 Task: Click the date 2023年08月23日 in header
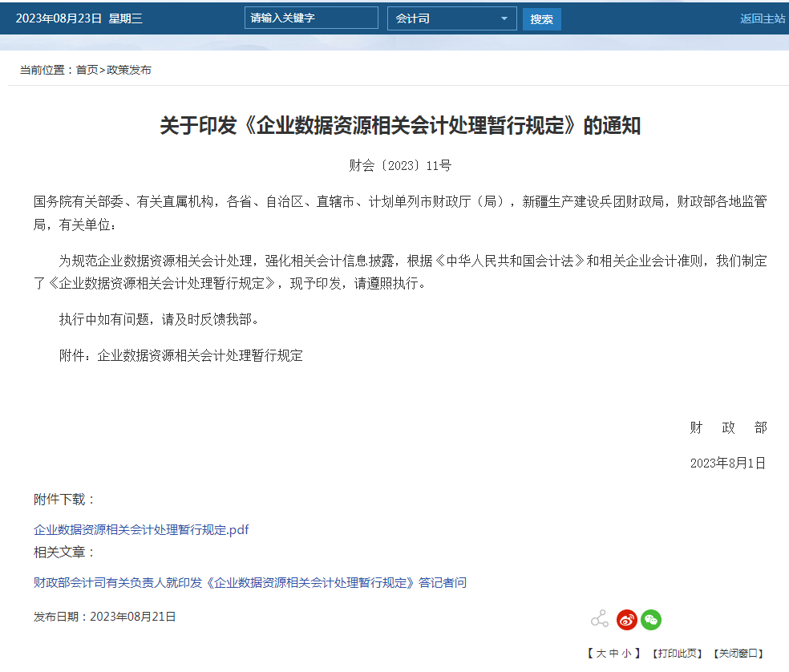tap(59, 18)
